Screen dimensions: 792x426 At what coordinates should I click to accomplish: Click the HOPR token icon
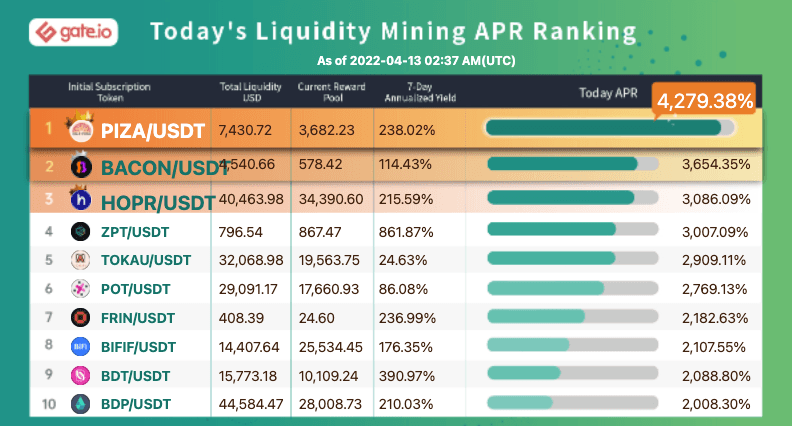[81, 200]
